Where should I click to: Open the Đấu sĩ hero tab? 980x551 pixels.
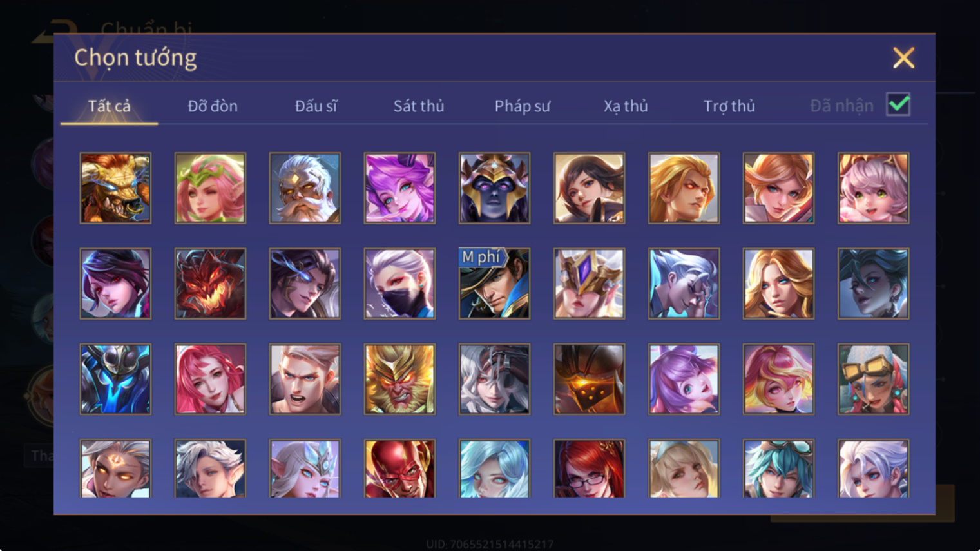(x=316, y=106)
